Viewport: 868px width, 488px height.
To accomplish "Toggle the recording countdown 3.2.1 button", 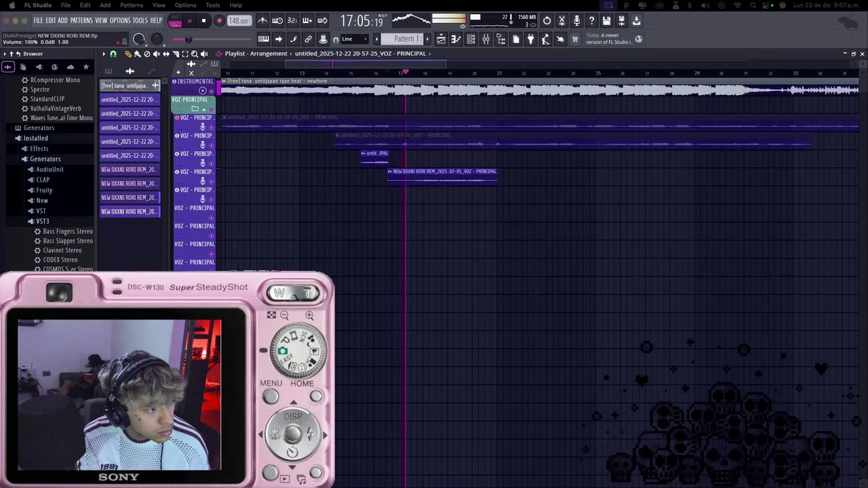I will click(292, 20).
